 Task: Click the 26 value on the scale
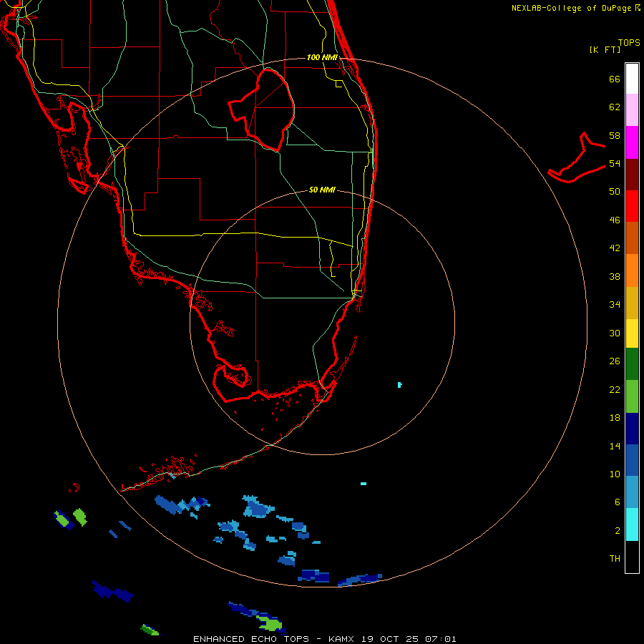615,361
